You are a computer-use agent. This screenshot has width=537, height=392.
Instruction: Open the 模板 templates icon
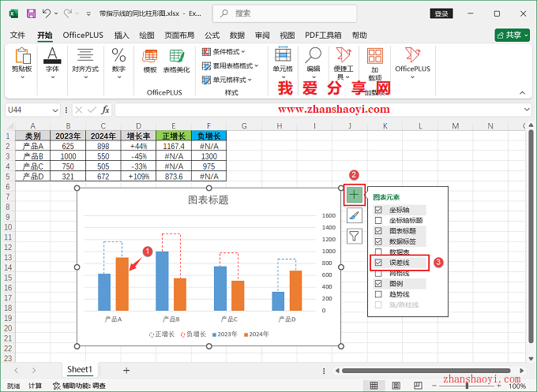(x=149, y=59)
